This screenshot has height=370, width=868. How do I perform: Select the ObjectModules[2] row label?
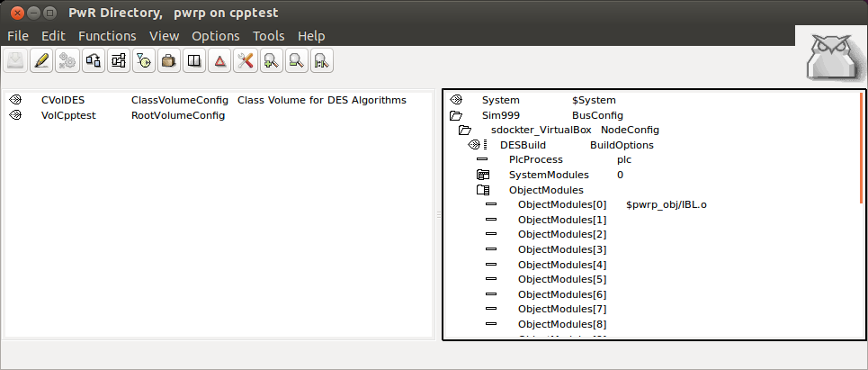coord(562,234)
